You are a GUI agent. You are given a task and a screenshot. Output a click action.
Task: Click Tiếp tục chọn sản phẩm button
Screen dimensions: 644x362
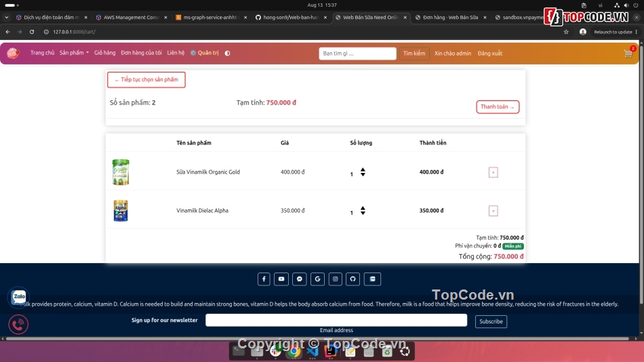click(146, 80)
